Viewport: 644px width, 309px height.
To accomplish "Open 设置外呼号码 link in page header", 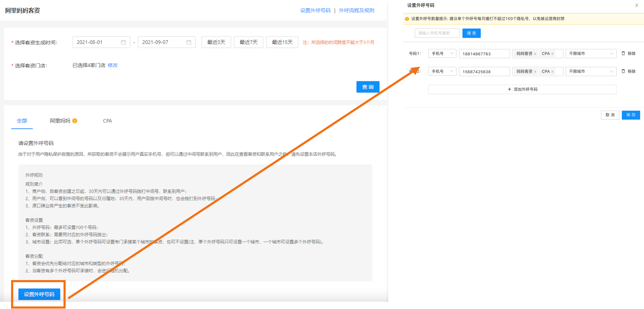I will pyautogui.click(x=315, y=10).
